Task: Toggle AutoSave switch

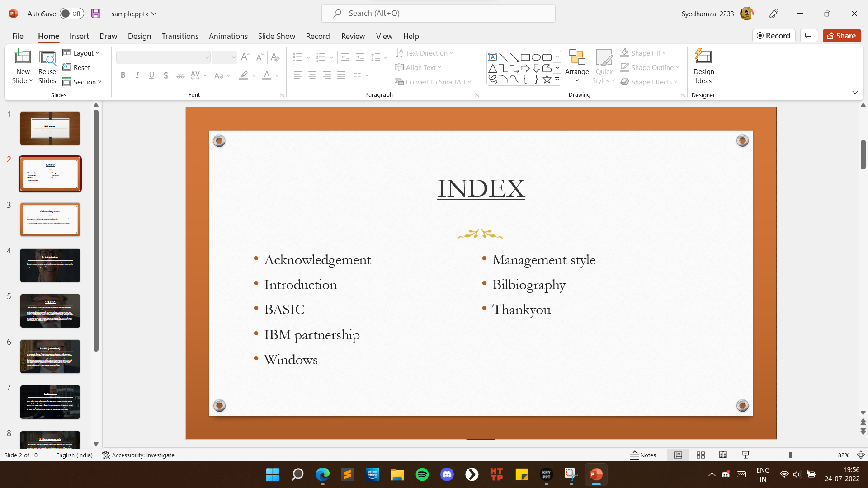Action: pyautogui.click(x=72, y=14)
